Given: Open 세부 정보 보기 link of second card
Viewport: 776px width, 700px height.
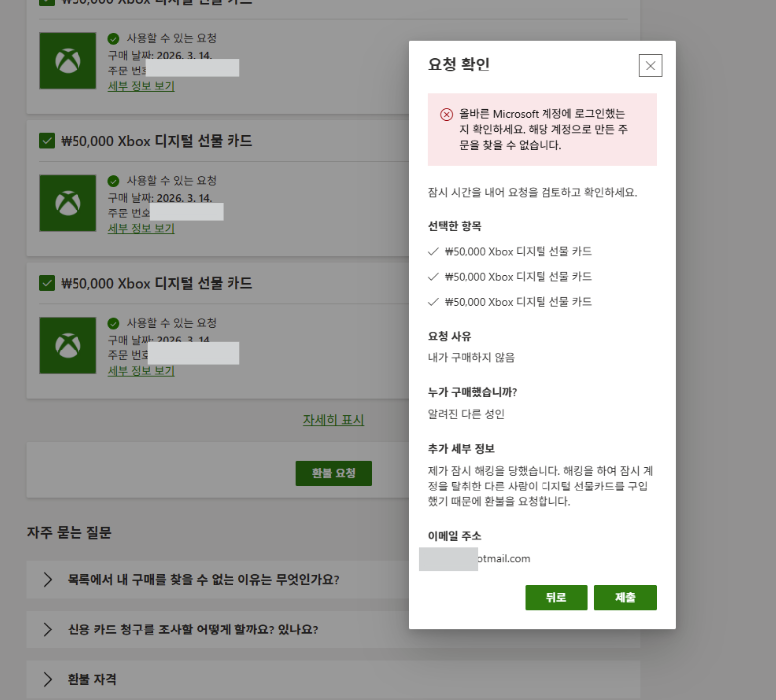Looking at the screenshot, I should [141, 229].
